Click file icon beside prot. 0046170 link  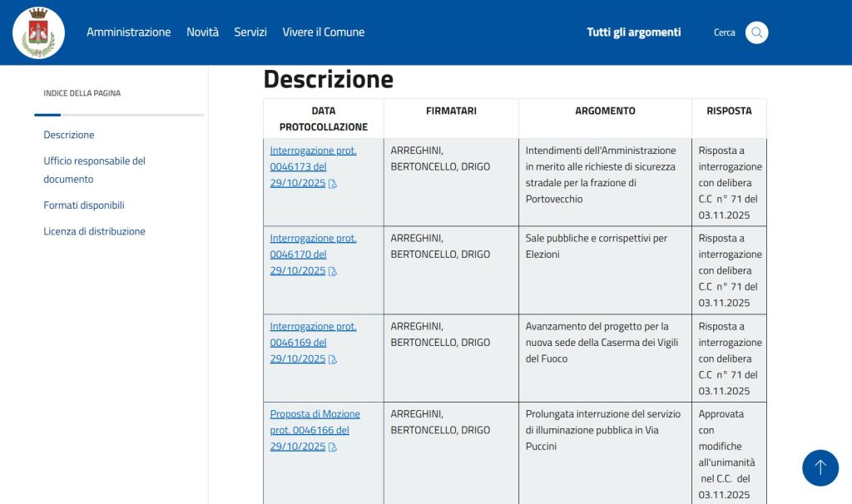(333, 271)
